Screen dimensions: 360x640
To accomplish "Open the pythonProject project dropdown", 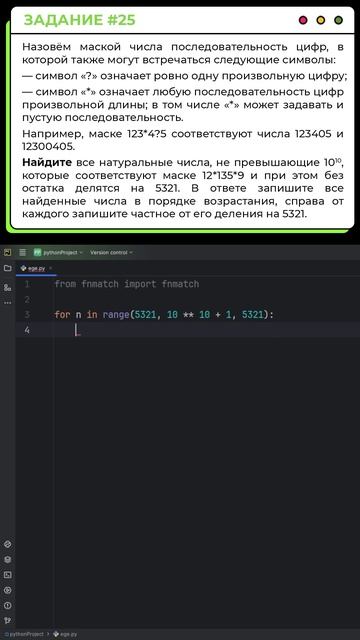I will [x=58, y=252].
